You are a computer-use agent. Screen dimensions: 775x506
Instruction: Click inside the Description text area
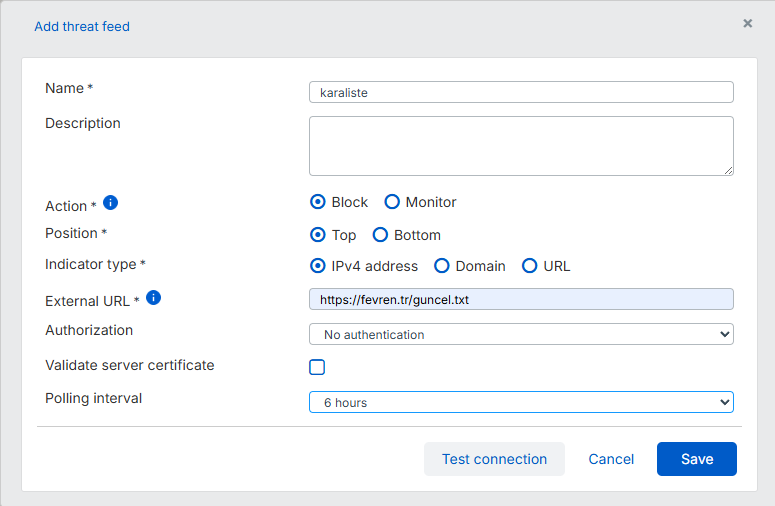click(x=521, y=145)
